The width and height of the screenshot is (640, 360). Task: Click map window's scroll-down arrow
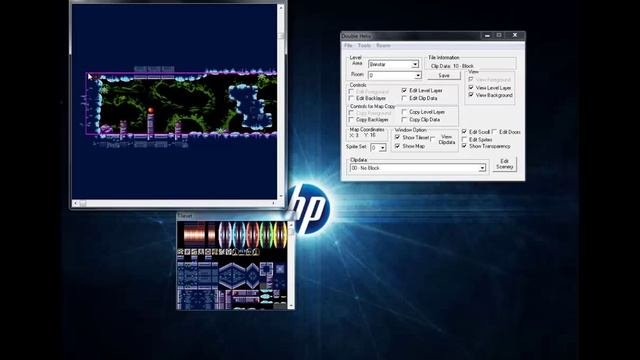click(280, 196)
